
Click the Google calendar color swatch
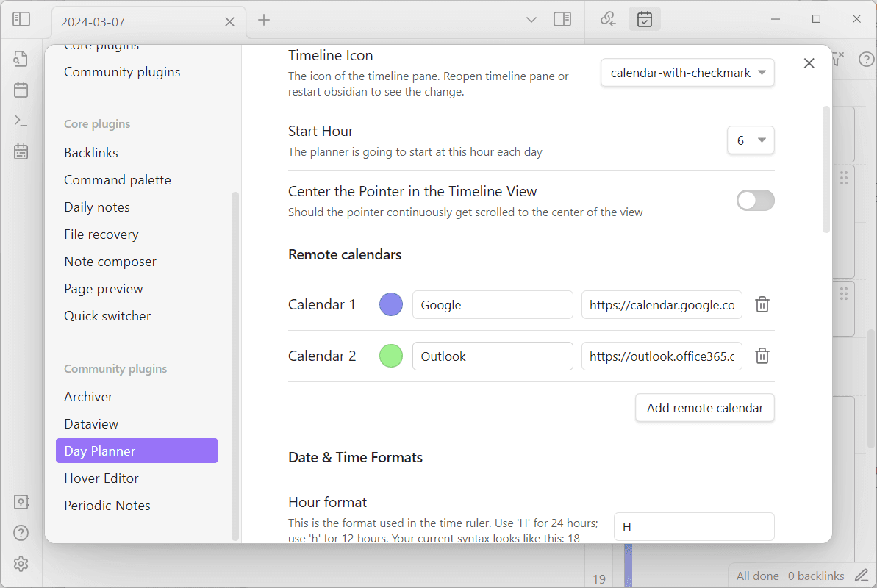pyautogui.click(x=390, y=304)
